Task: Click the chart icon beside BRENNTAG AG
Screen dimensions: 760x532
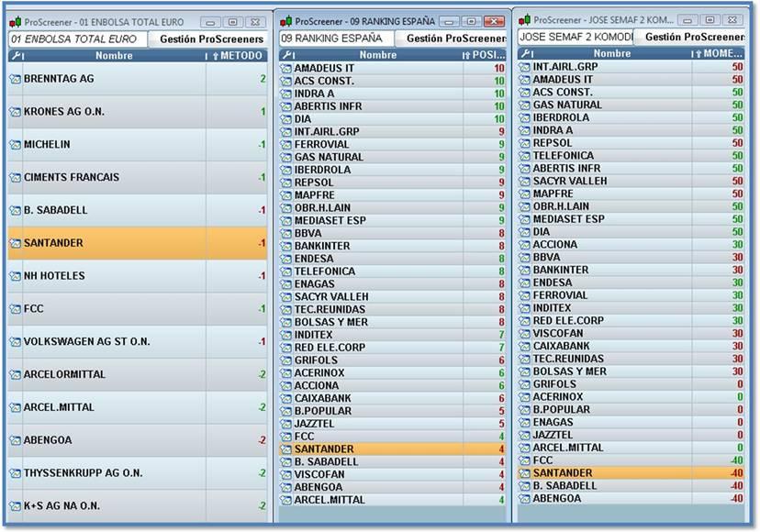Action: click(x=16, y=79)
